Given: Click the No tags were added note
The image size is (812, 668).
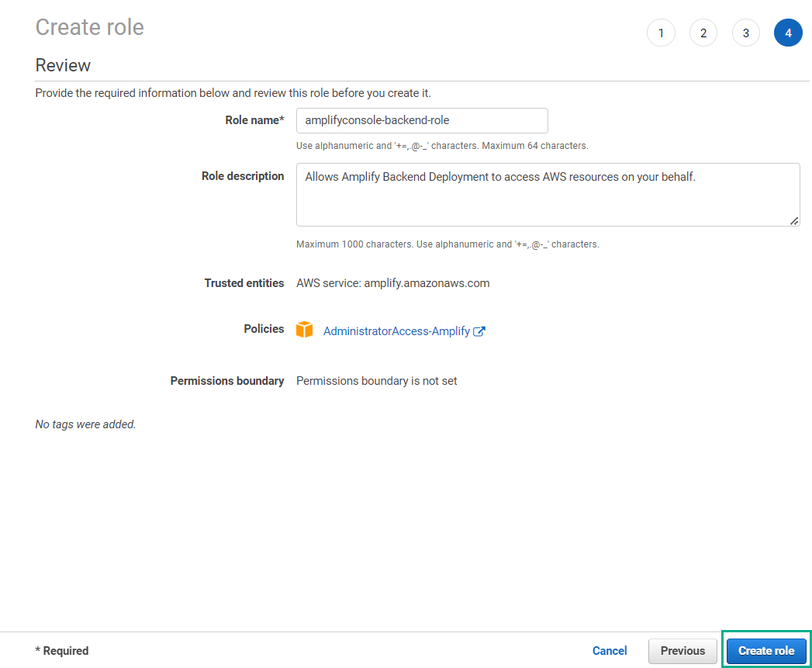Looking at the screenshot, I should [85, 424].
